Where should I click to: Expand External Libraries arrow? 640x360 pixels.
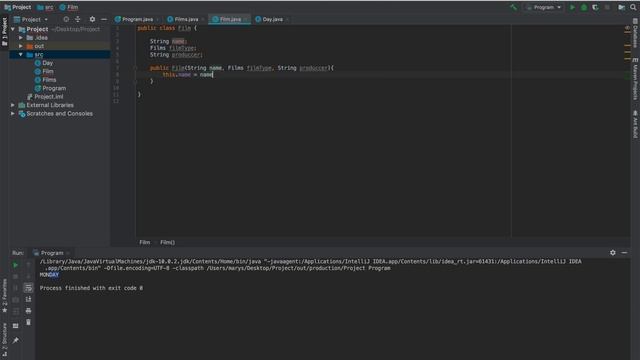(13, 105)
